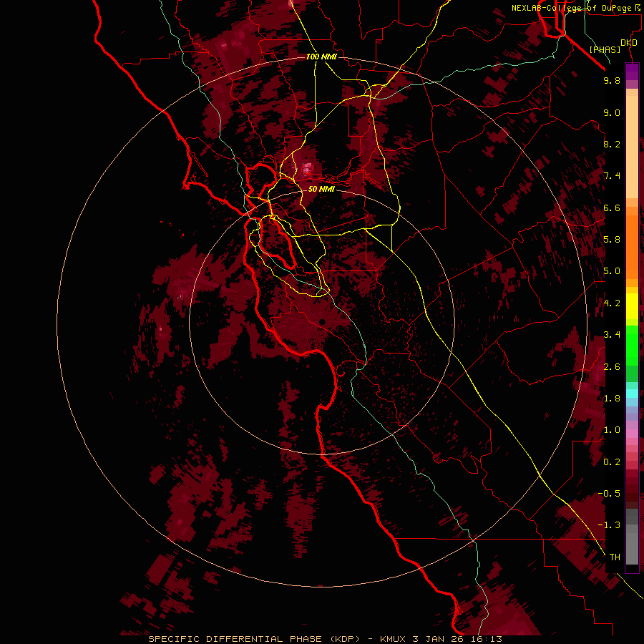The width and height of the screenshot is (644, 644).
Task: Select the 7.4 scale label
Action: pos(612,176)
